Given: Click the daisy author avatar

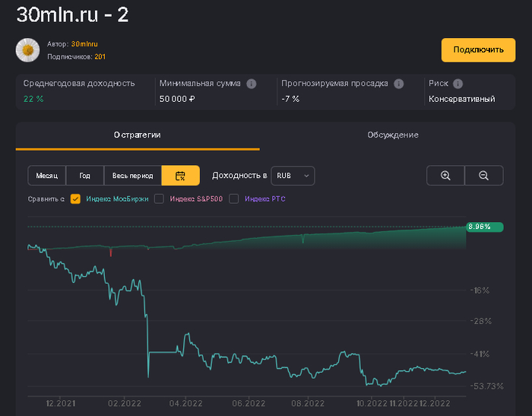Looking at the screenshot, I should click(x=28, y=50).
